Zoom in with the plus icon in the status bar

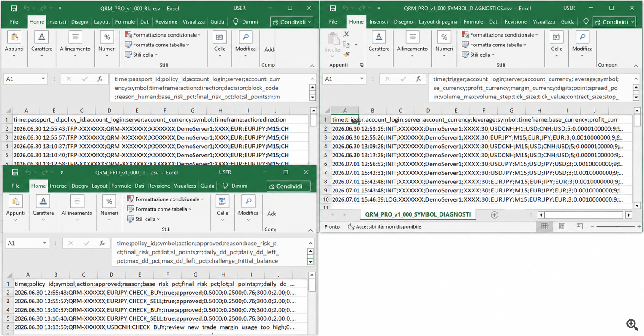(x=639, y=226)
